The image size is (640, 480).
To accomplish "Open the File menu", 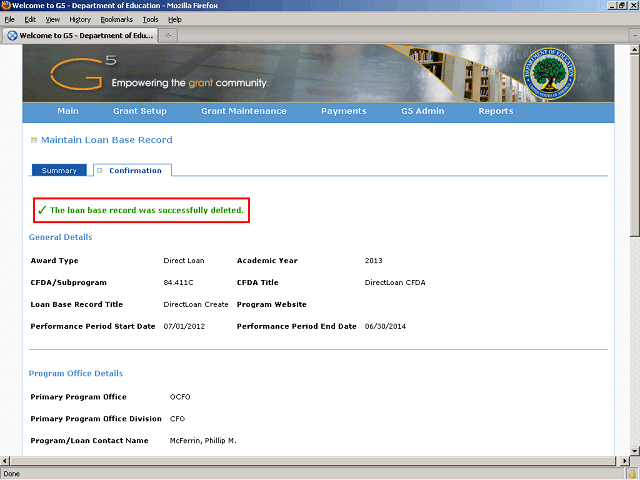I will [x=9, y=20].
